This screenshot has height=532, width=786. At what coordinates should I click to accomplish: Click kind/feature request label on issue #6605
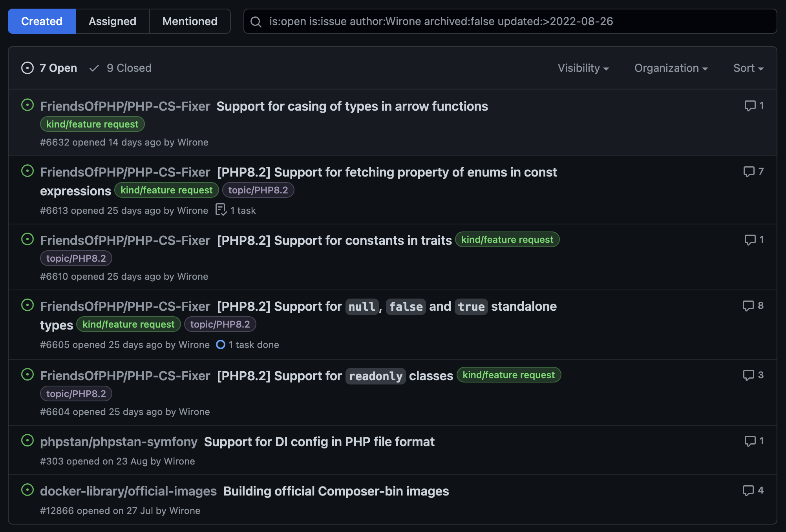(x=128, y=324)
